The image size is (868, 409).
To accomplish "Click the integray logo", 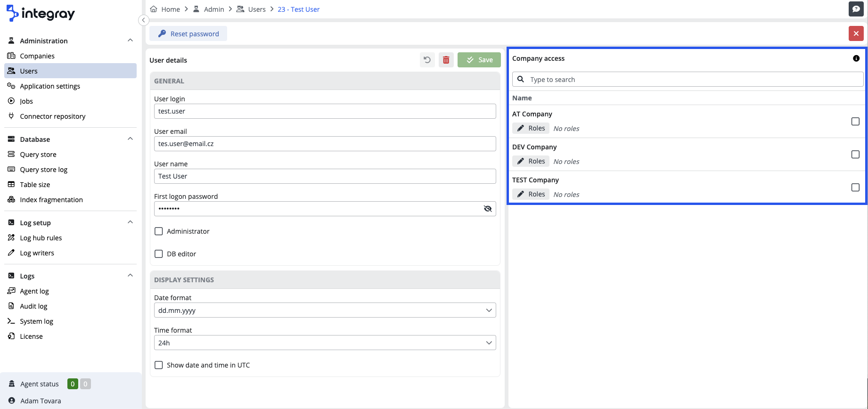I will click(x=41, y=14).
